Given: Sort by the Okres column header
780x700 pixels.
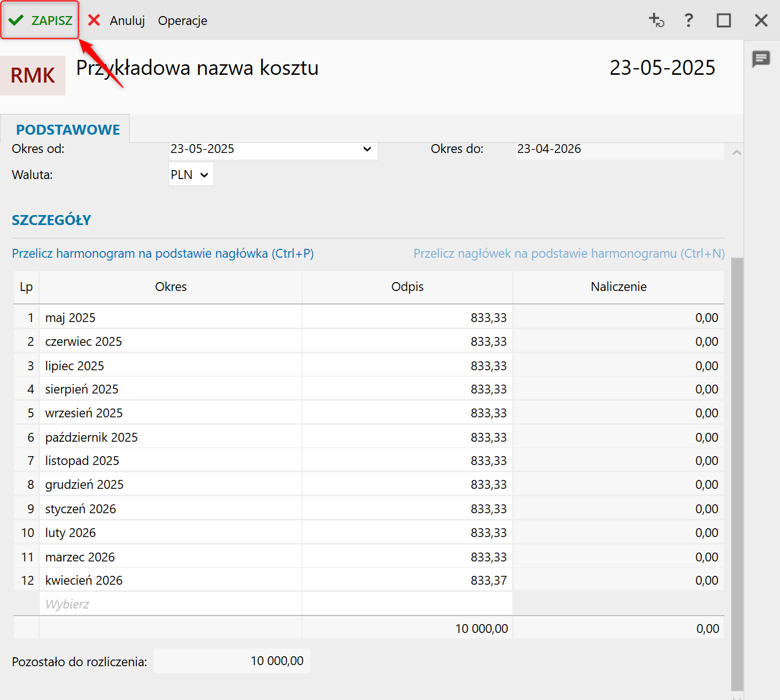Looking at the screenshot, I should [x=171, y=287].
